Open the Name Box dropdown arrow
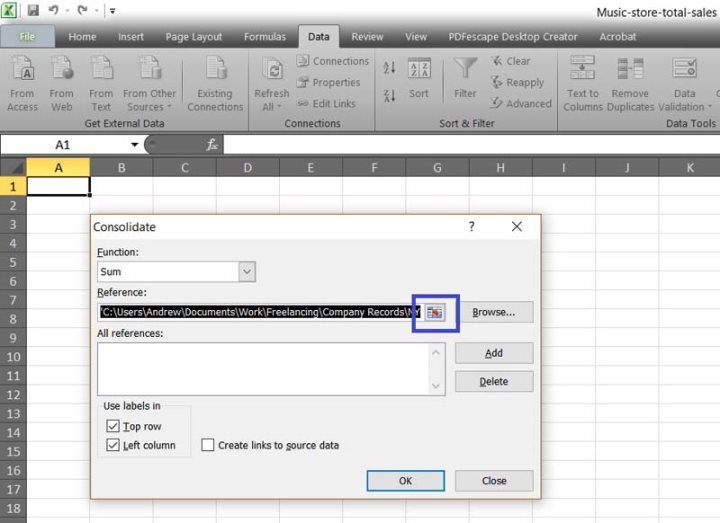 tap(134, 145)
